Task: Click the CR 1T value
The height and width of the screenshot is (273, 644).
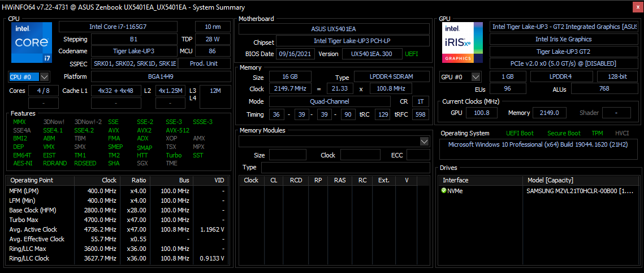Action: pos(420,101)
